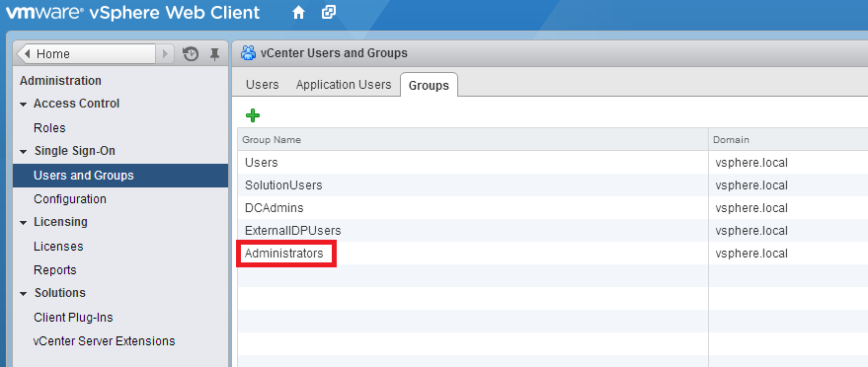This screenshot has width=868, height=367.
Task: Switch to the Users tab
Action: tap(263, 85)
